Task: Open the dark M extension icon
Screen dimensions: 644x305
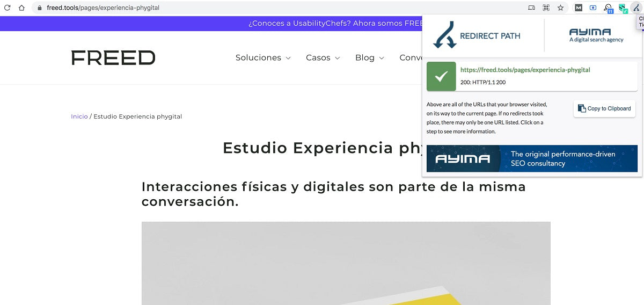Action: [x=579, y=8]
